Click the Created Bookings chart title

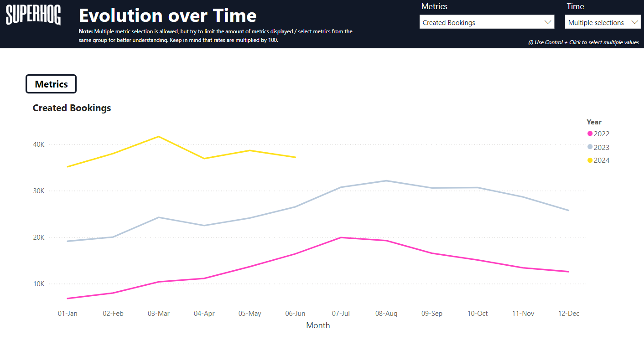72,108
